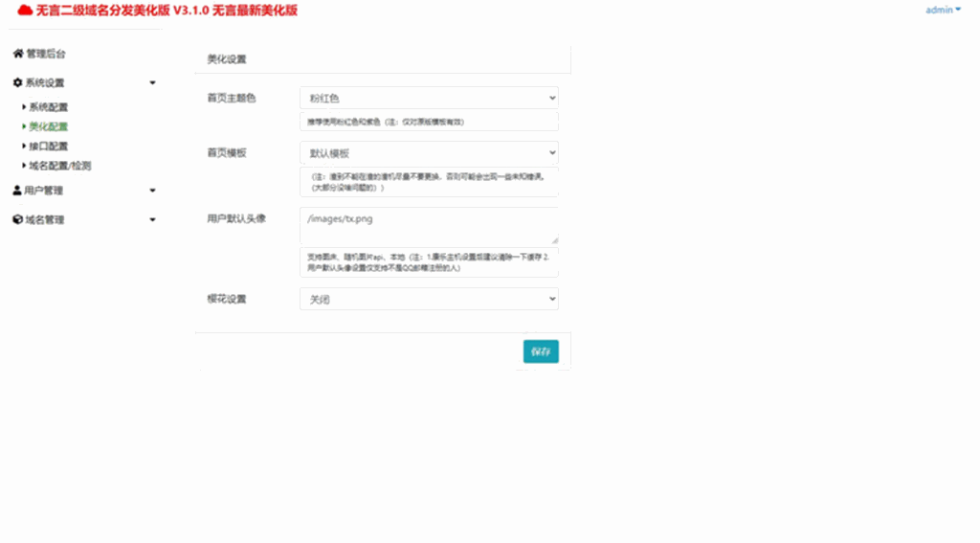Click the hint text under 首页主题色 dropdown
Image resolution: width=980 pixels, height=543 pixels.
386,122
